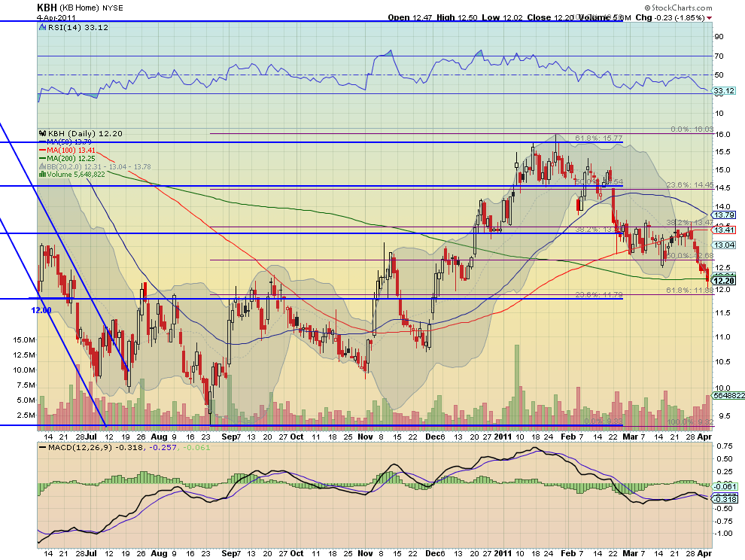Viewport: 745px width, 560px height.
Task: Click the '23.6%: 14.45' Fibonacci label
Action: pos(689,185)
